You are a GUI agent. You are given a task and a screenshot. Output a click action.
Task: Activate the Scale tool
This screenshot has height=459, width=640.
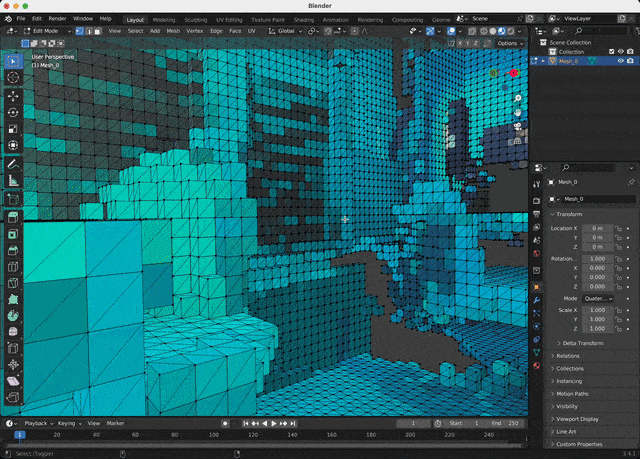coord(13,129)
